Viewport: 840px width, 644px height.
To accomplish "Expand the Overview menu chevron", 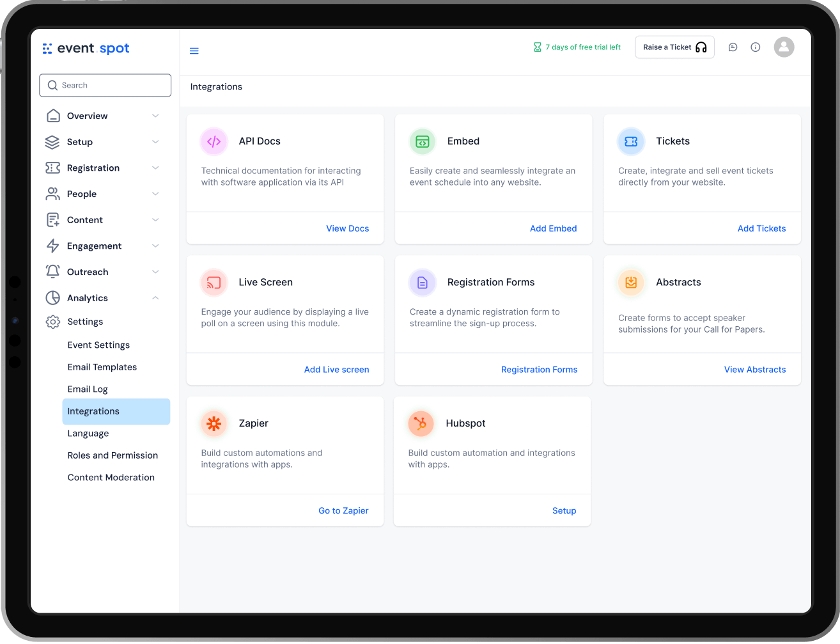I will point(155,116).
